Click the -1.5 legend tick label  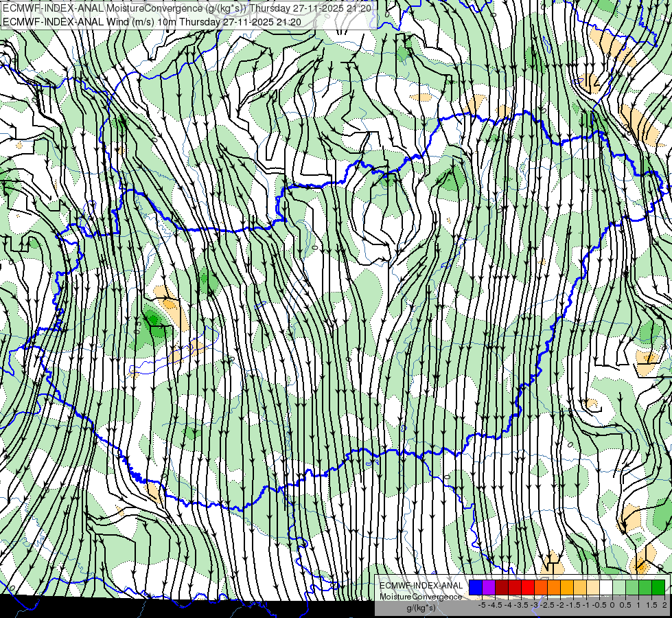coord(573,605)
